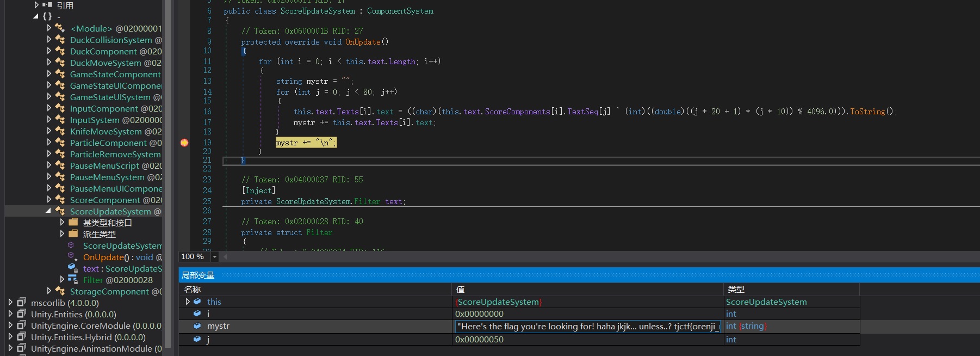Click the text field icon in tree

coord(72,268)
